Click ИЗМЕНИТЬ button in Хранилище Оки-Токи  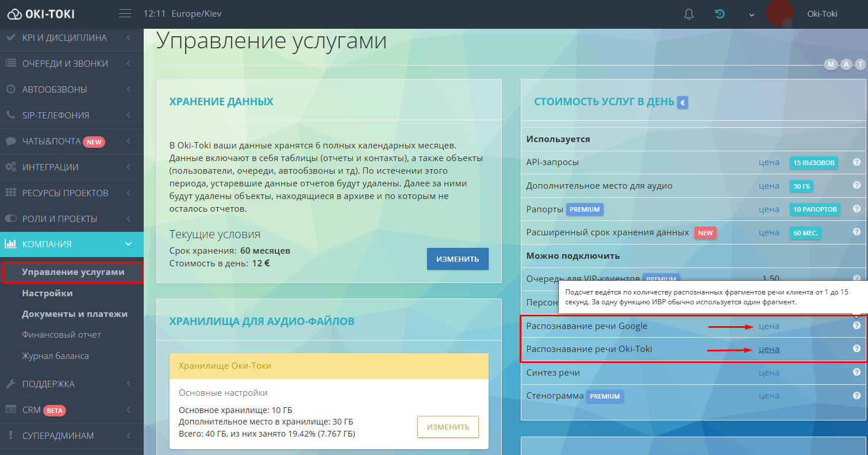[448, 427]
